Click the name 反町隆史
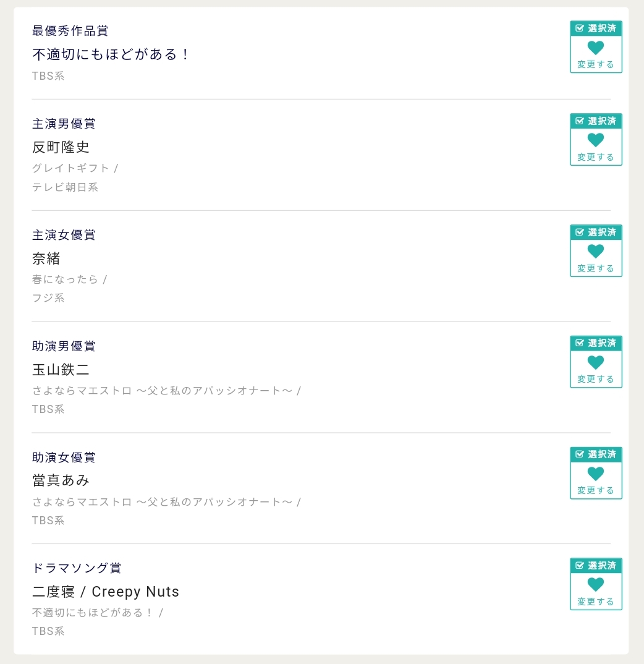Image resolution: width=644 pixels, height=664 pixels. [x=61, y=147]
